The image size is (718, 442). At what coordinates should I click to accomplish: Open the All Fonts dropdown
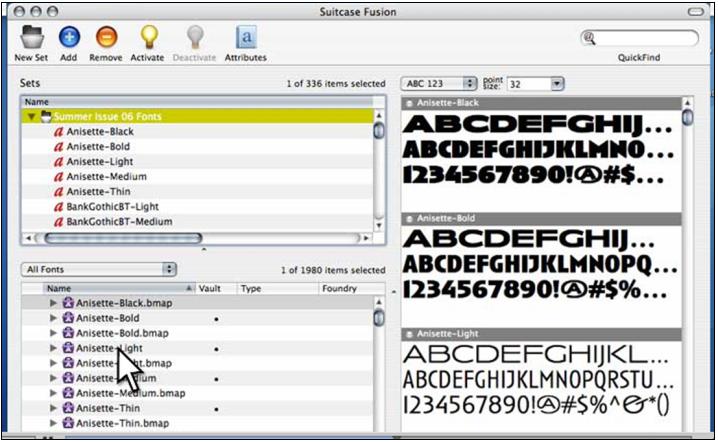coord(99,270)
